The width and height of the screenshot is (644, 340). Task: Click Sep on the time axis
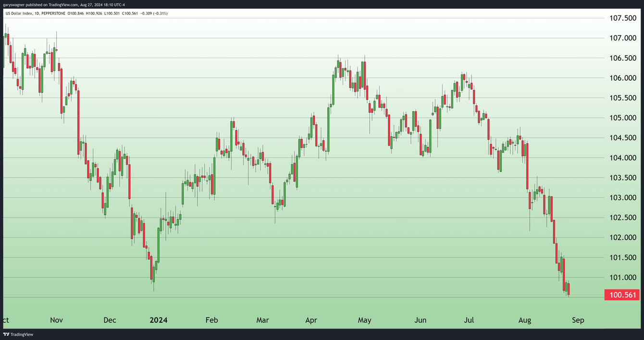578,320
